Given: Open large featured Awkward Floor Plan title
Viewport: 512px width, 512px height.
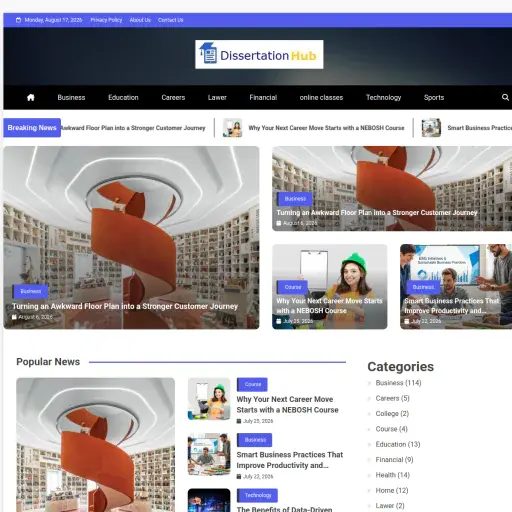Looking at the screenshot, I should click(125, 306).
